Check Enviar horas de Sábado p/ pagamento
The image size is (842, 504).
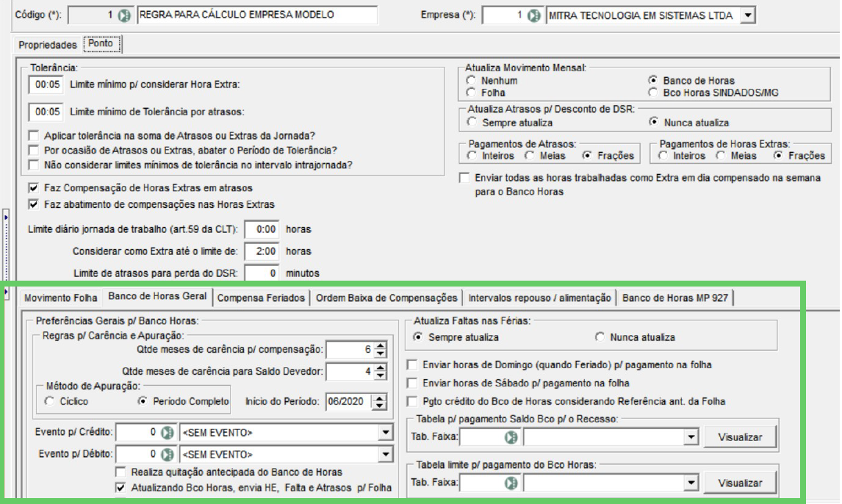click(412, 383)
